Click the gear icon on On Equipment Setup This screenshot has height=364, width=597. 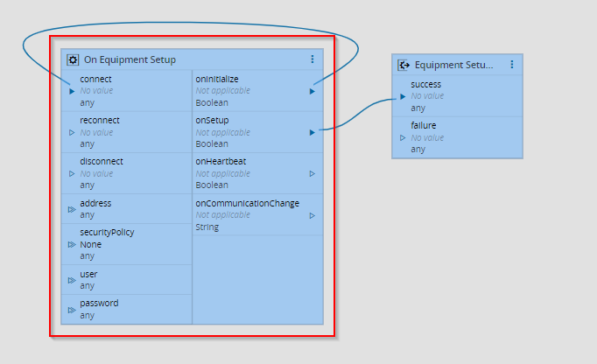pyautogui.click(x=74, y=59)
